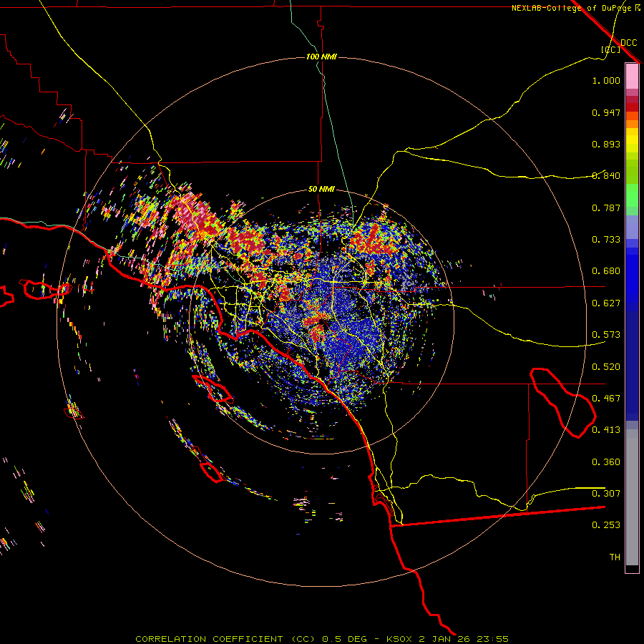Click the 1.000 scale value
This screenshot has height=644, width=644.
click(606, 80)
